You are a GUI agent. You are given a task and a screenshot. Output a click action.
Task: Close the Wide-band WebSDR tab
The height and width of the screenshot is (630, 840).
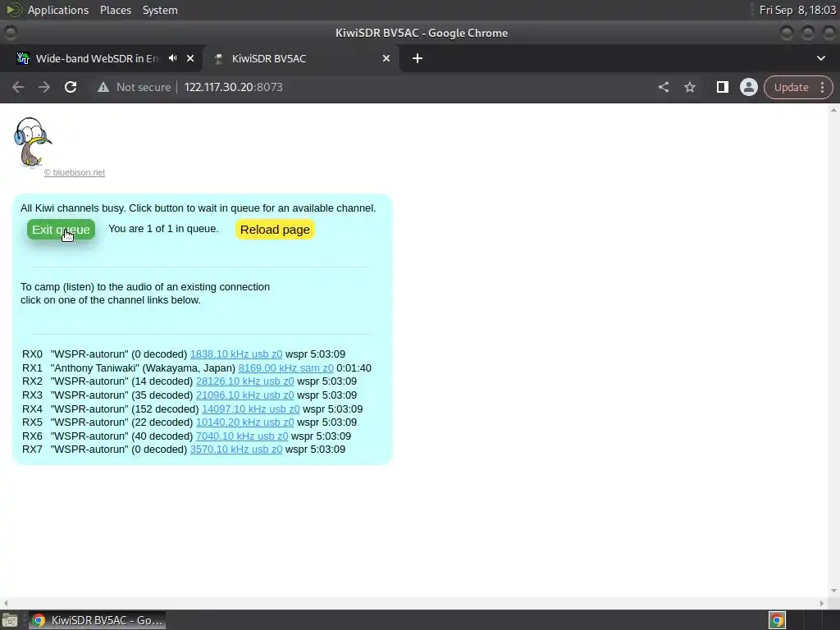click(x=190, y=58)
